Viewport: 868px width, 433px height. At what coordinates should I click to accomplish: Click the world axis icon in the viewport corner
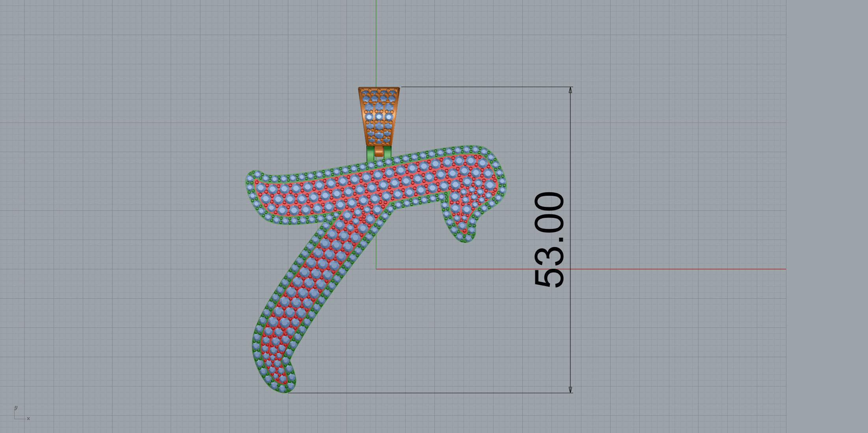pyautogui.click(x=22, y=413)
